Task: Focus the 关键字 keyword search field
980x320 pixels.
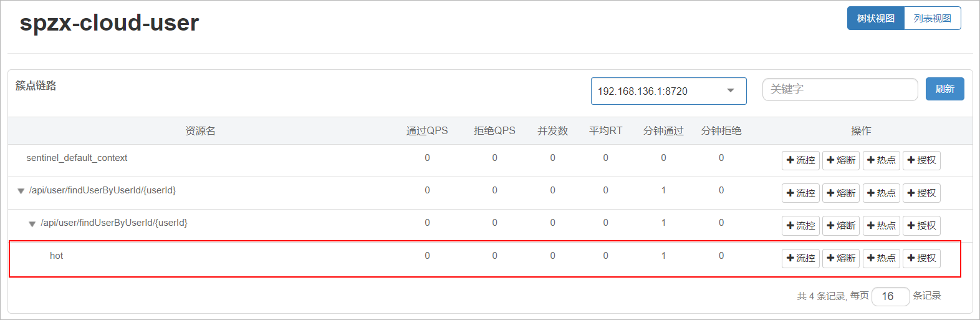Action: (840, 89)
